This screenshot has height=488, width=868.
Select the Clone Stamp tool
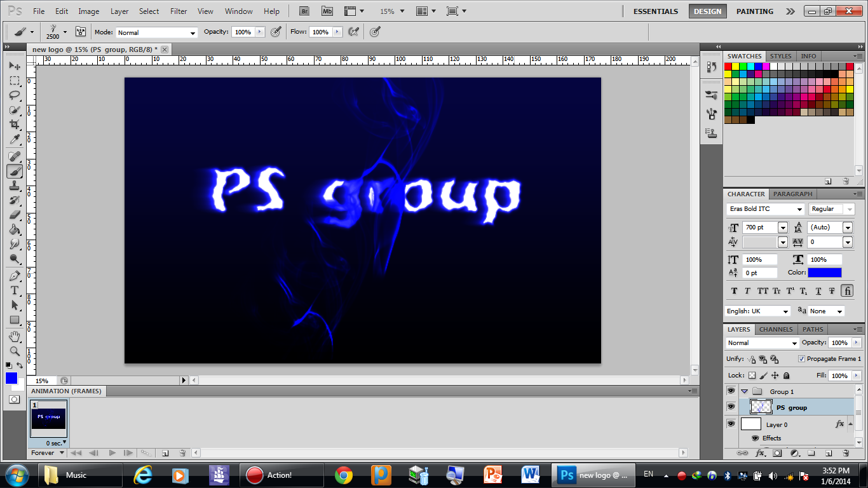click(x=14, y=186)
